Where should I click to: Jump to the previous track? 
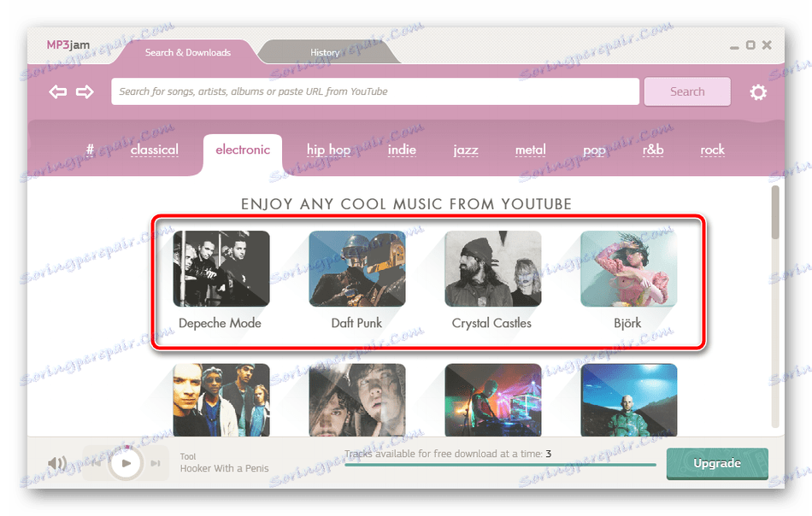tap(97, 463)
